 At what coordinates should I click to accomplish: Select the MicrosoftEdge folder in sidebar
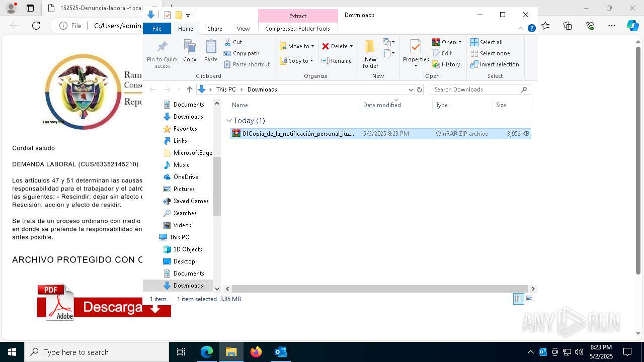click(x=187, y=153)
